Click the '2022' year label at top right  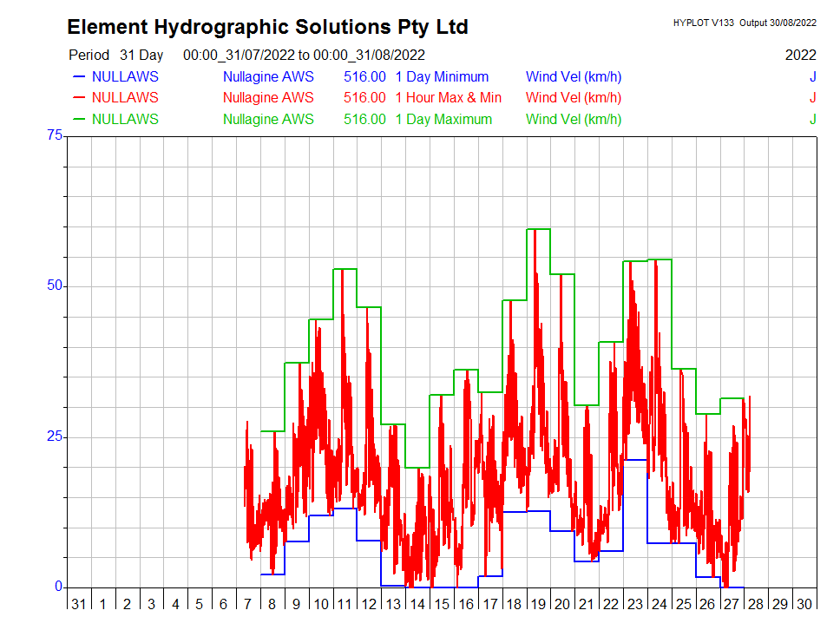click(x=800, y=55)
